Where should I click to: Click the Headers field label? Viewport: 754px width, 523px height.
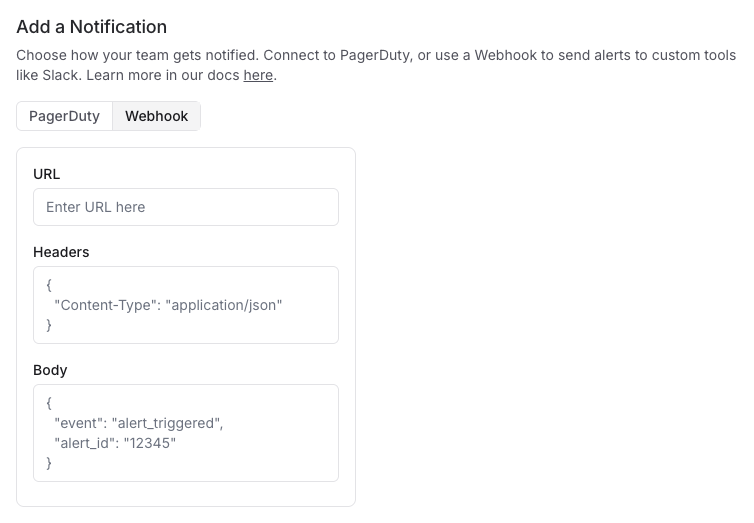61,252
